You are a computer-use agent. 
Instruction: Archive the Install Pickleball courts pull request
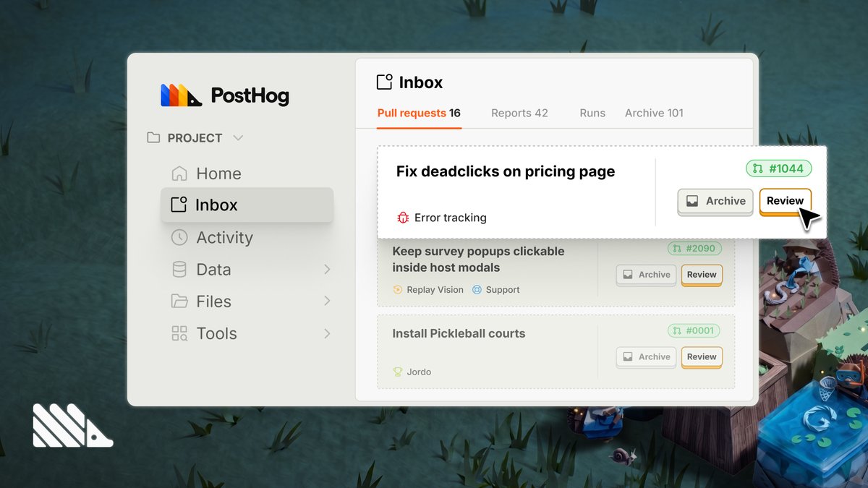(647, 357)
